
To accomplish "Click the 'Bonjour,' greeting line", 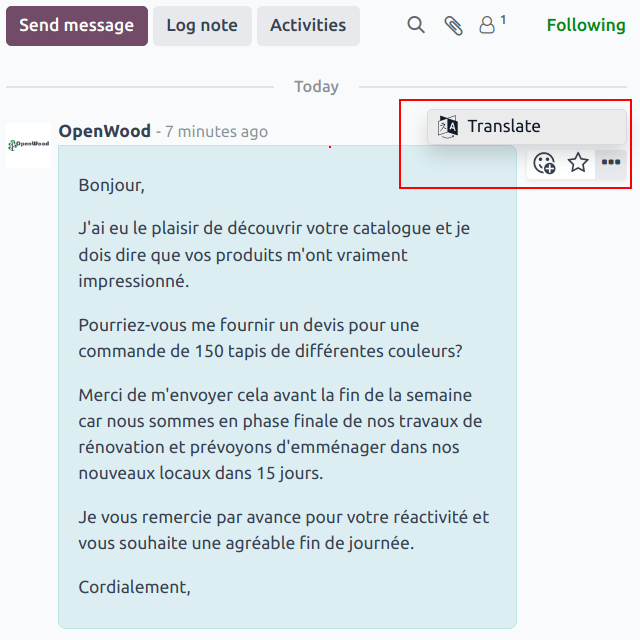I will (112, 185).
